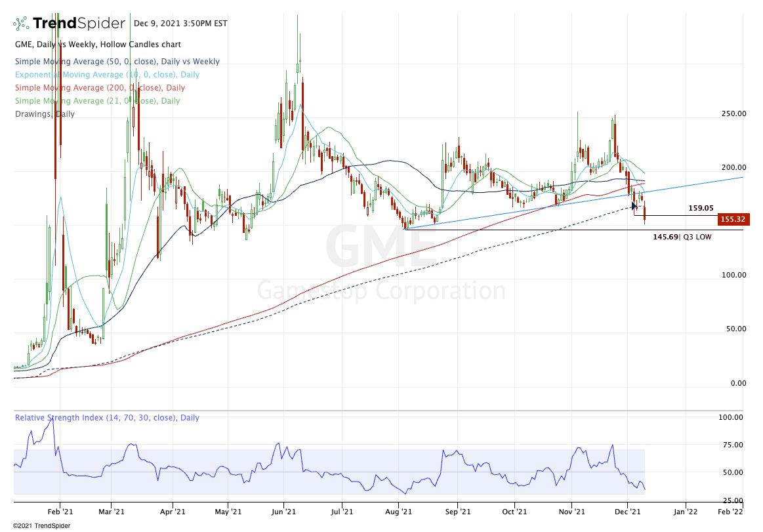Select the Simple Moving Average 21 legend entry

(x=97, y=101)
